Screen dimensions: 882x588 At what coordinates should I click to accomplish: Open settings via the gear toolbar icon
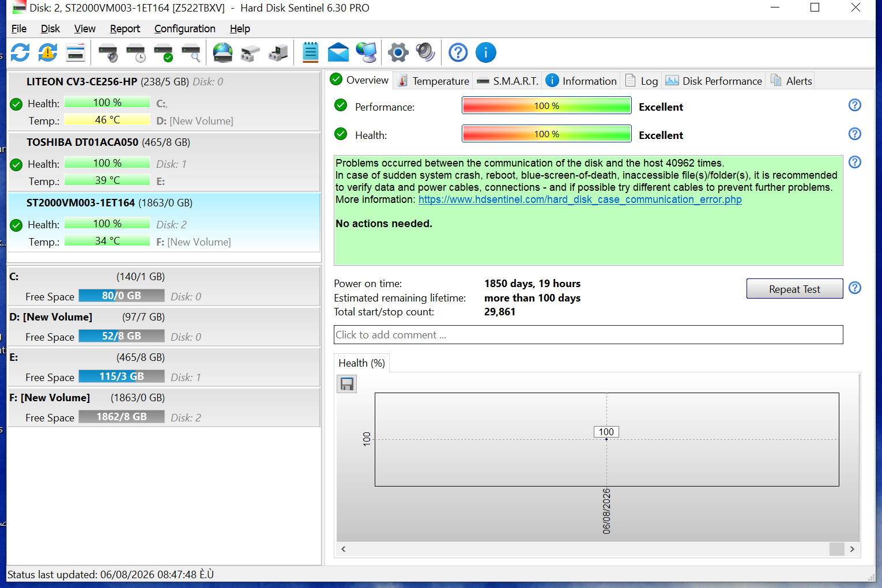coord(398,52)
